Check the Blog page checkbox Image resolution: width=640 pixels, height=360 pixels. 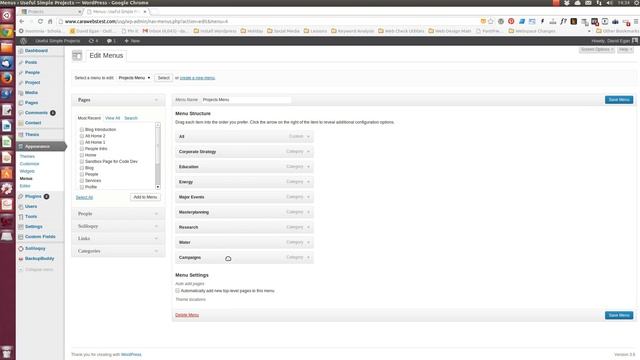point(82,168)
